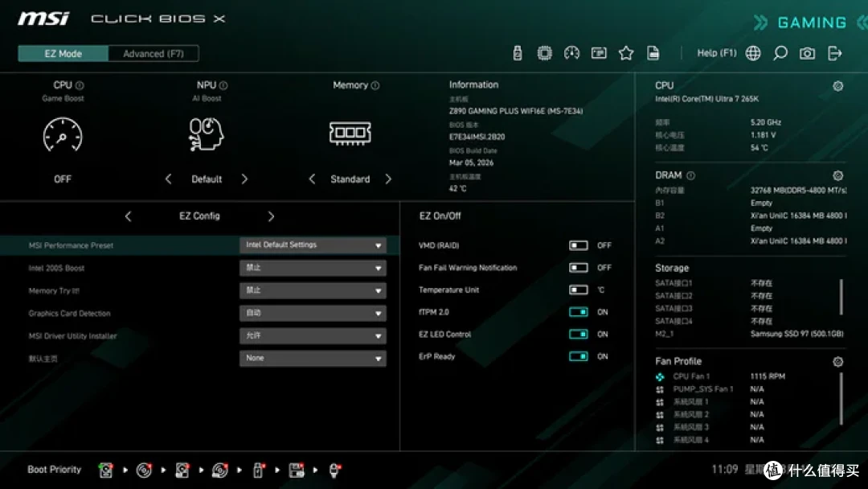
Task: Click the Intel 200S Boost label
Action: tap(56, 268)
